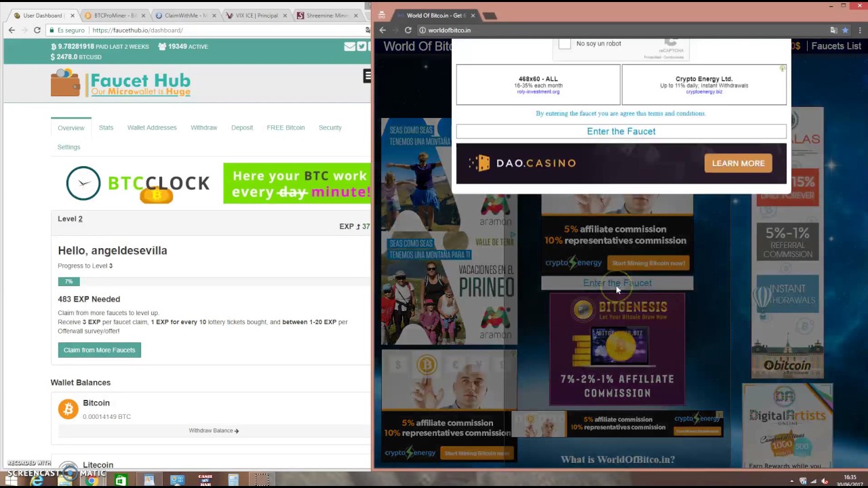Click the bookmark star in the worldofbitco.in address bar
The height and width of the screenshot is (488, 868).
(x=845, y=30)
